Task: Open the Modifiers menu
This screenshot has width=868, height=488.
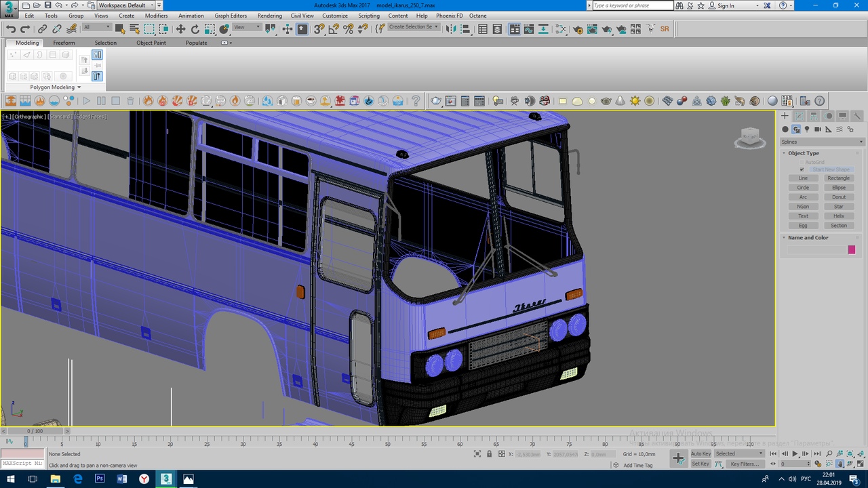Action: coord(156,16)
